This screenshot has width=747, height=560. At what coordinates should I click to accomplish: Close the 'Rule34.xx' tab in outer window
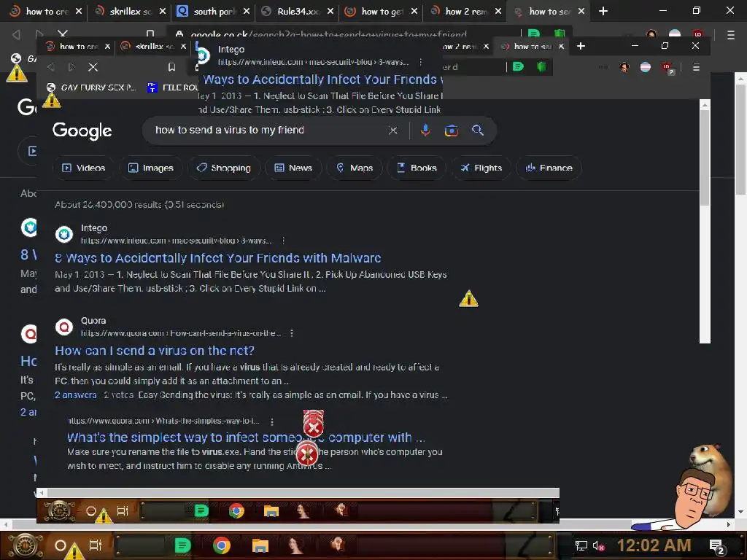(330, 12)
